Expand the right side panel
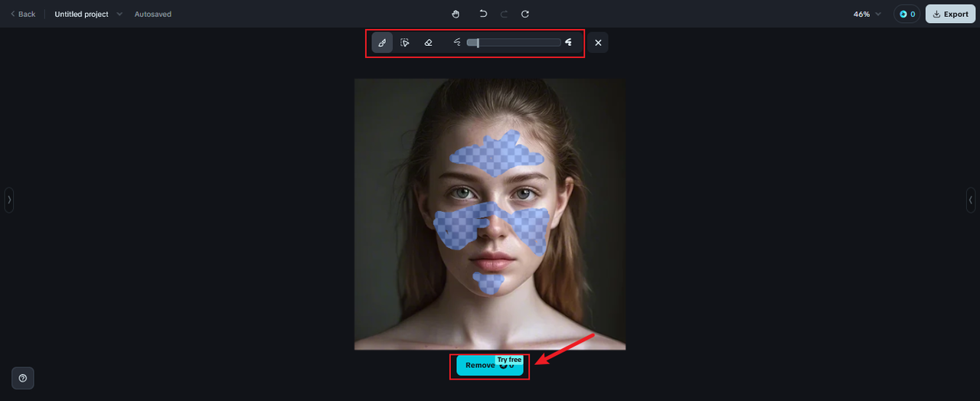980x401 pixels. tap(971, 200)
